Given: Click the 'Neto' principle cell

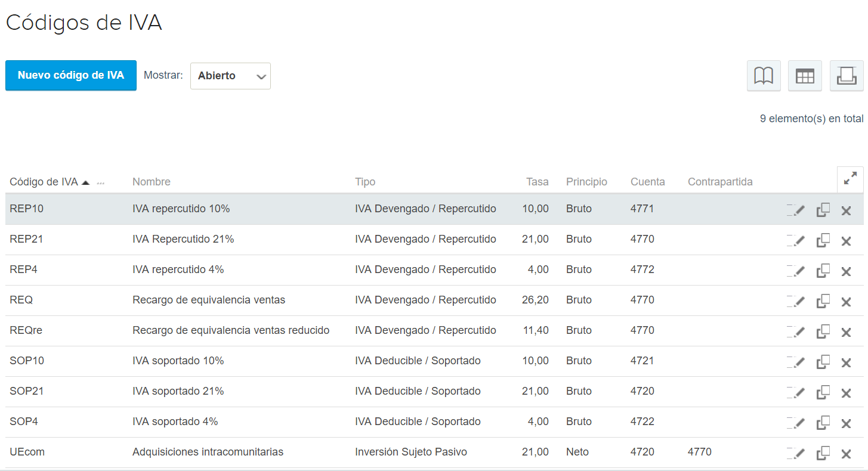Looking at the screenshot, I should [x=577, y=452].
